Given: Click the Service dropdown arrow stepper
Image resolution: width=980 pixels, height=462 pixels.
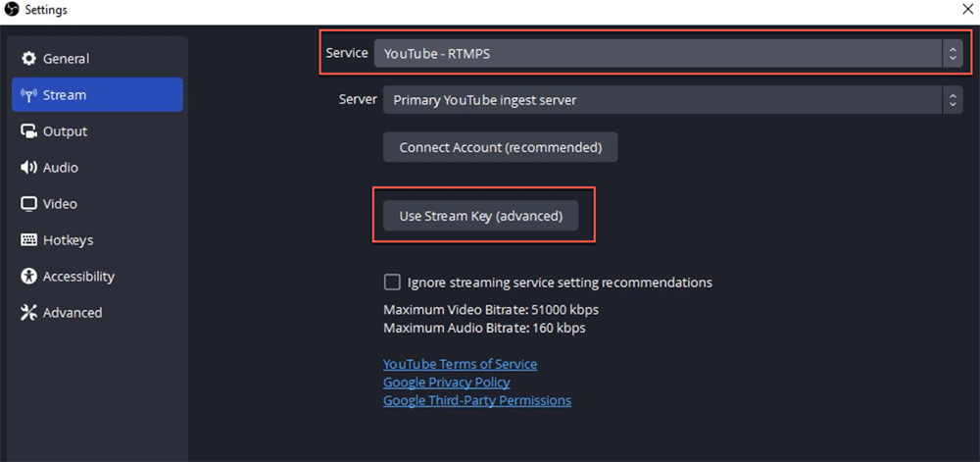Looking at the screenshot, I should [x=953, y=54].
